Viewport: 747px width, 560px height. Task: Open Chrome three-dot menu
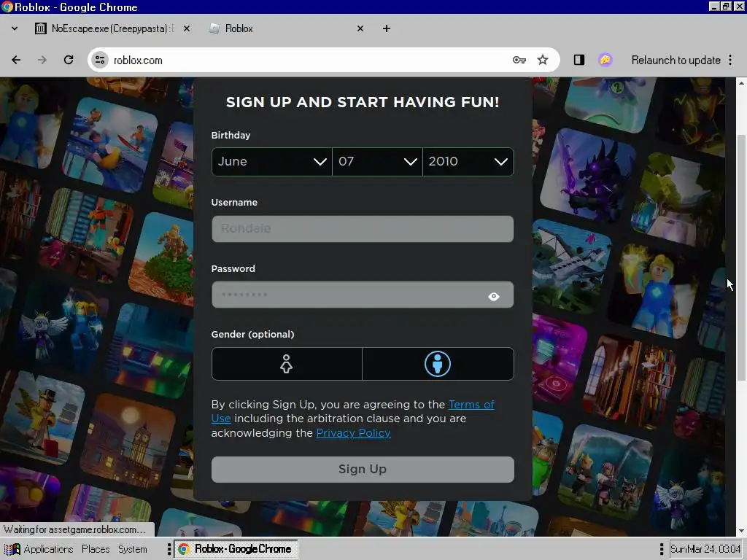point(730,60)
